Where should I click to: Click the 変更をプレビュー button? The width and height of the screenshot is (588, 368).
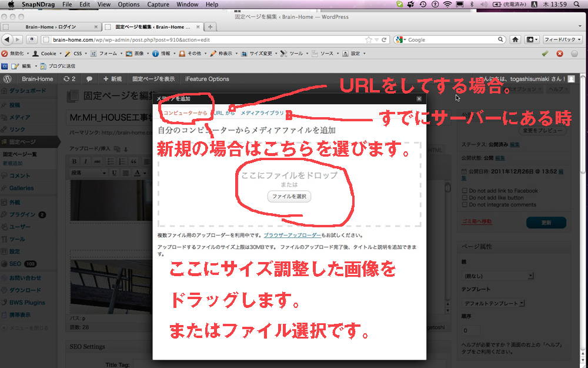[x=543, y=131]
